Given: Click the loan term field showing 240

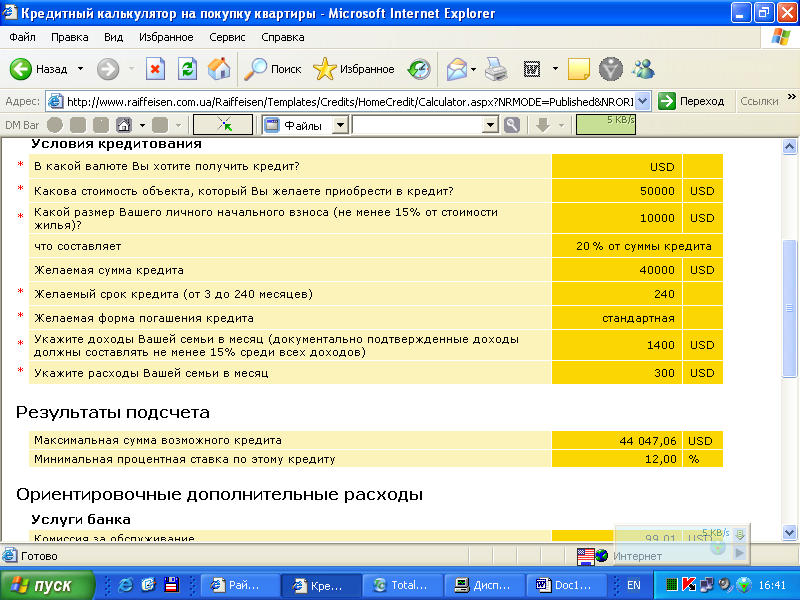Looking at the screenshot, I should [x=616, y=294].
